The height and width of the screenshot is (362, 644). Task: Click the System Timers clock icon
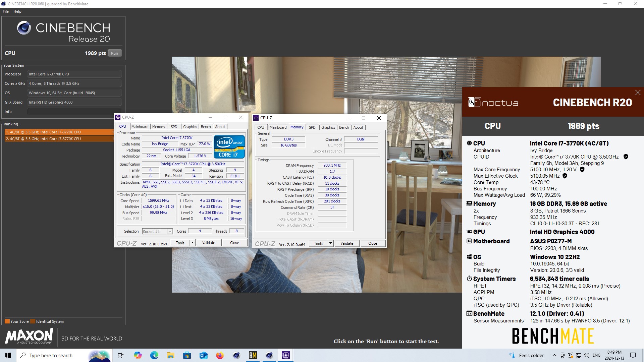coord(469,279)
